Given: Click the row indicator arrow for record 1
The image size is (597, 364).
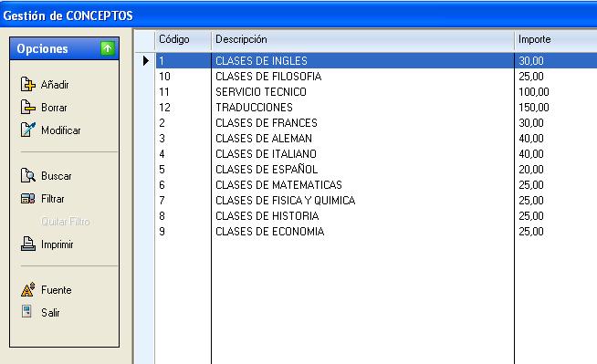Looking at the screenshot, I should pos(145,60).
